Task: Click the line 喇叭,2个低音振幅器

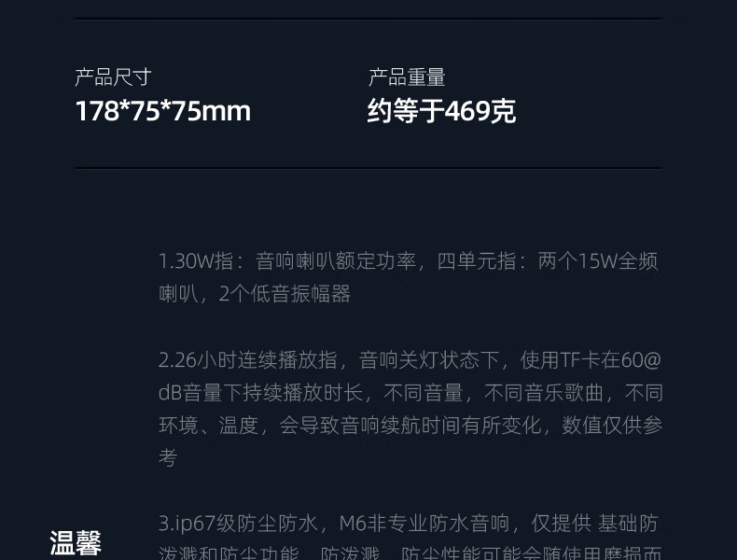Action: tap(255, 294)
